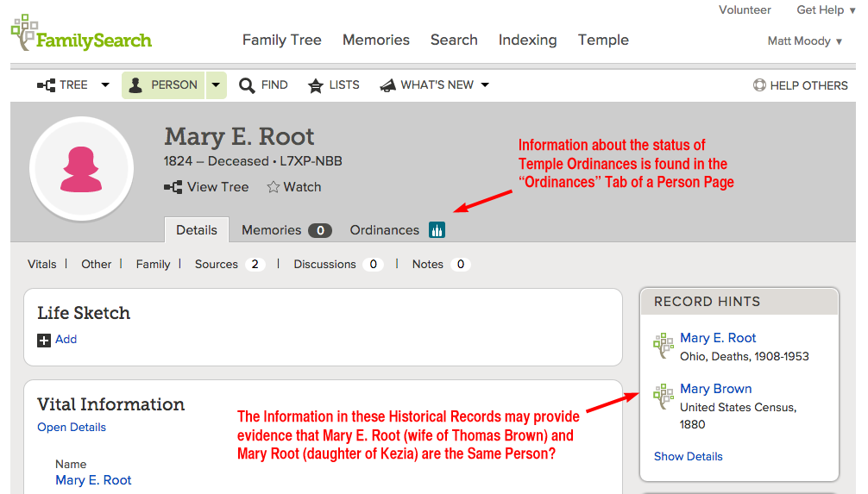
Task: Click the Person silhouette icon
Action: [x=135, y=85]
